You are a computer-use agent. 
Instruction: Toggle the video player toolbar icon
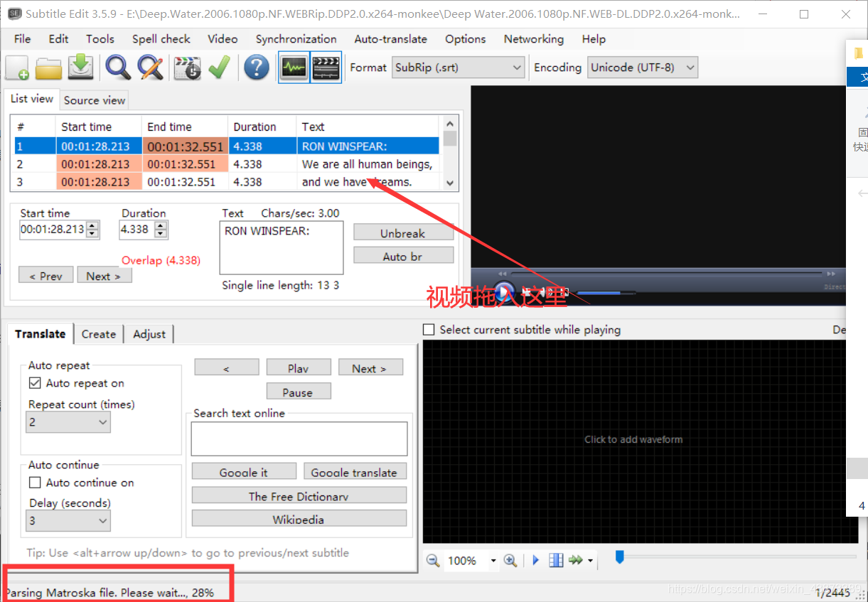[x=326, y=68]
